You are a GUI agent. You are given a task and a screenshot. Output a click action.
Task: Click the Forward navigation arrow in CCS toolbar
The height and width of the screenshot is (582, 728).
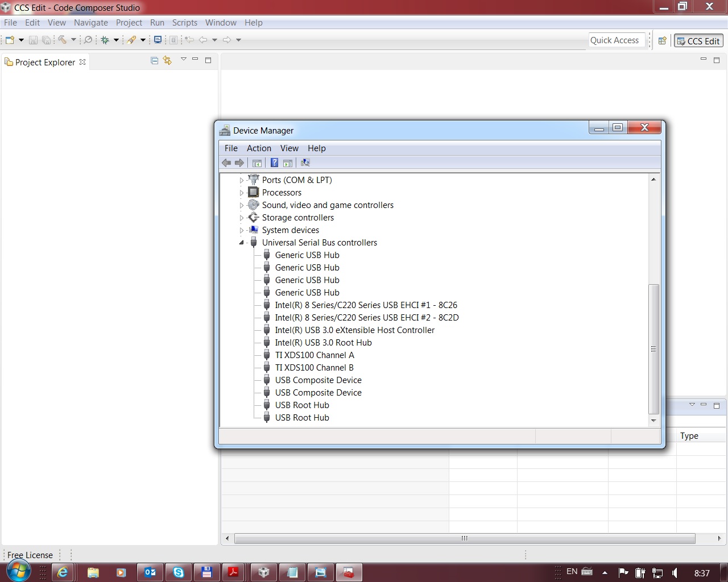coord(227,40)
